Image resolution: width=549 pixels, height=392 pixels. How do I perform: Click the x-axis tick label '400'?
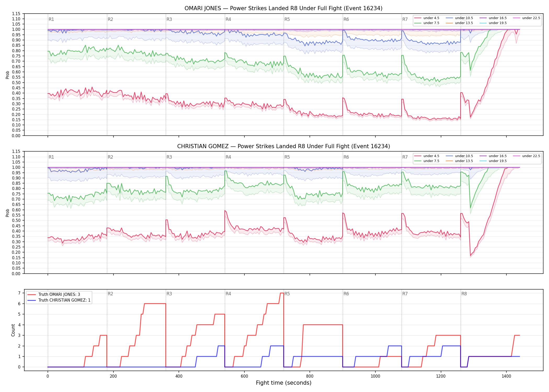(179, 376)
